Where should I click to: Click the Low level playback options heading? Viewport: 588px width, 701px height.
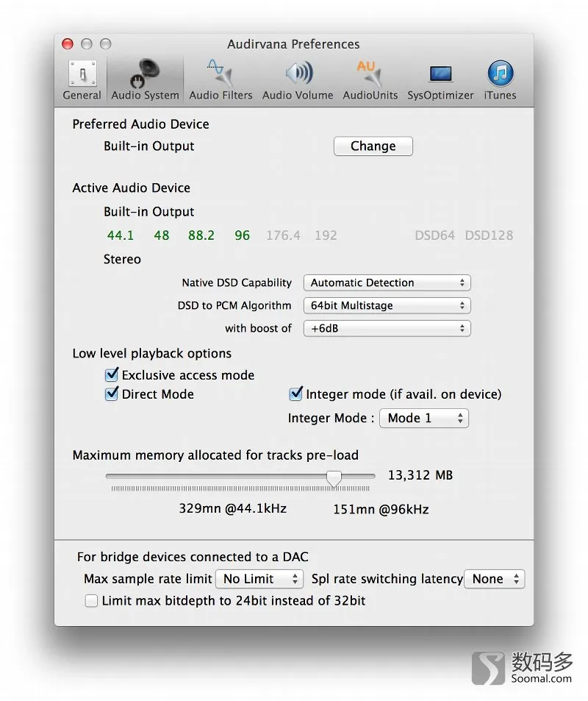pos(152,354)
